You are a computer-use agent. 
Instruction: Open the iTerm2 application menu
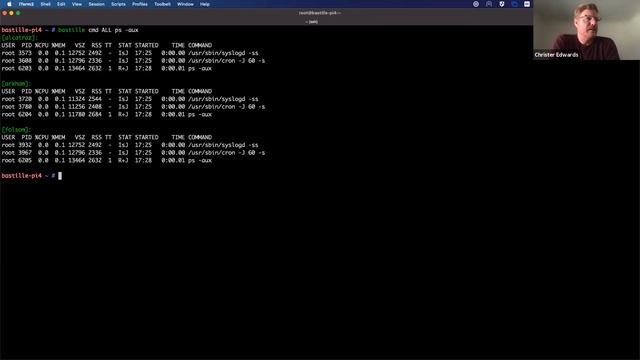point(26,4)
